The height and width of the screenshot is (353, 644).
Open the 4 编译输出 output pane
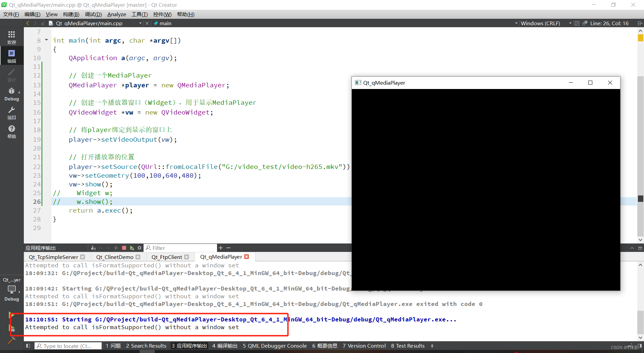pyautogui.click(x=224, y=346)
